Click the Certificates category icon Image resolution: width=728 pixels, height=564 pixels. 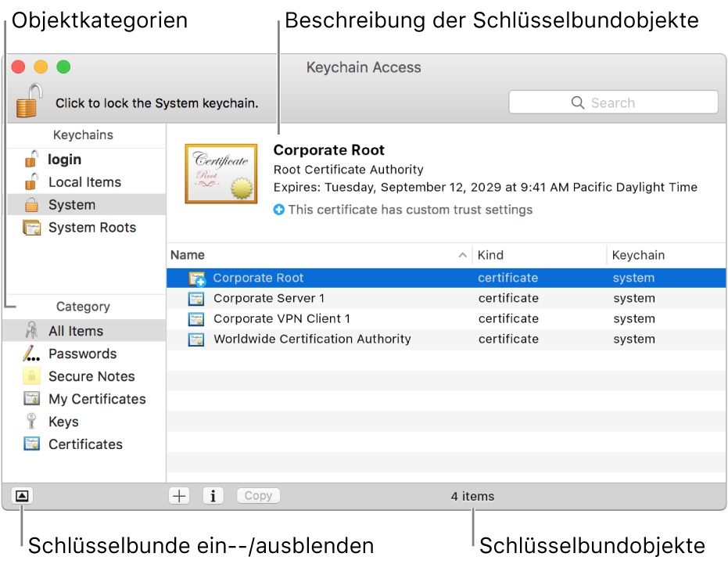click(x=31, y=444)
